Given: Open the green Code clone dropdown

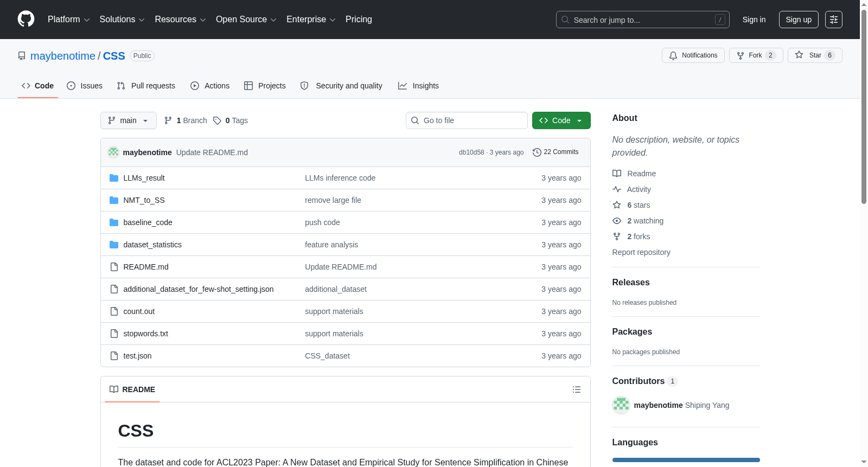Looking at the screenshot, I should click(x=561, y=120).
